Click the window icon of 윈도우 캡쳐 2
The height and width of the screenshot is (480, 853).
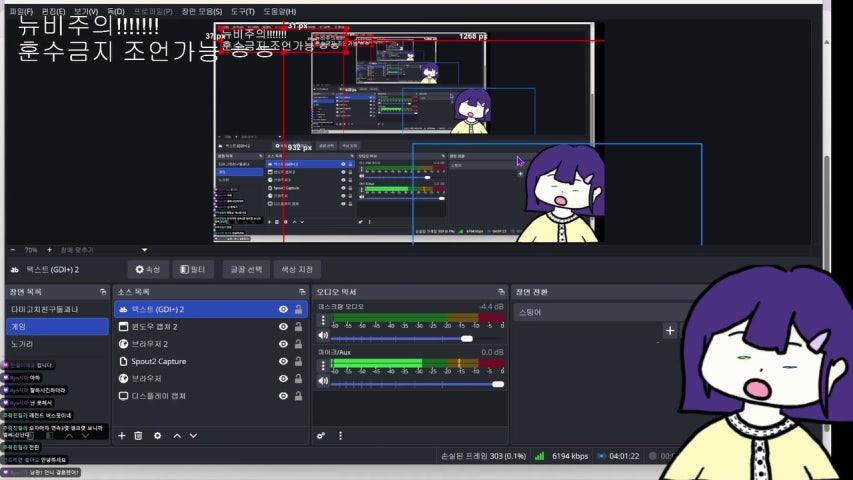(123, 327)
